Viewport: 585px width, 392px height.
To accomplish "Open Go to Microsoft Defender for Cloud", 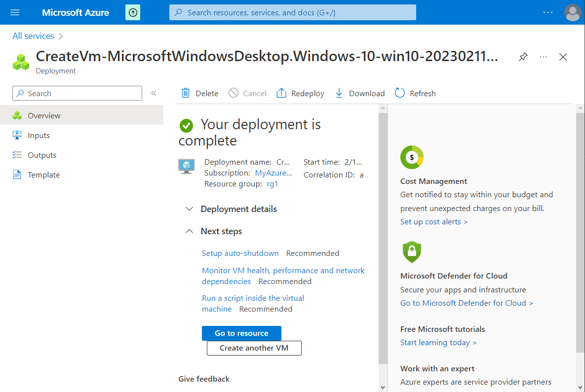I will tap(467, 303).
